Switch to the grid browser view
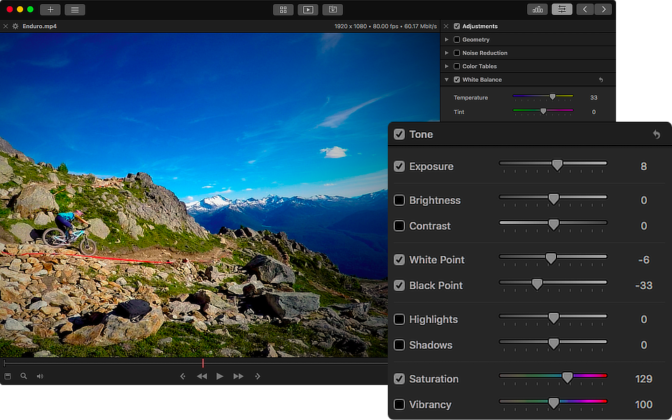The width and height of the screenshot is (672, 420). [x=283, y=9]
